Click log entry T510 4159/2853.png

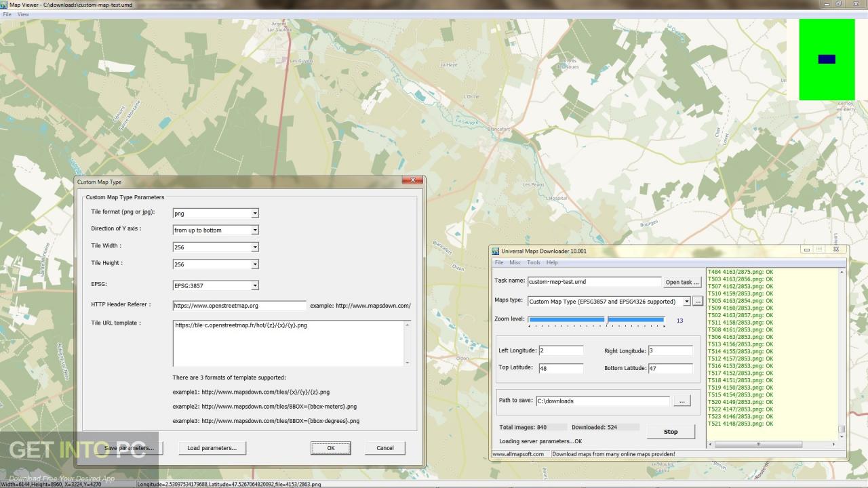[x=741, y=293]
